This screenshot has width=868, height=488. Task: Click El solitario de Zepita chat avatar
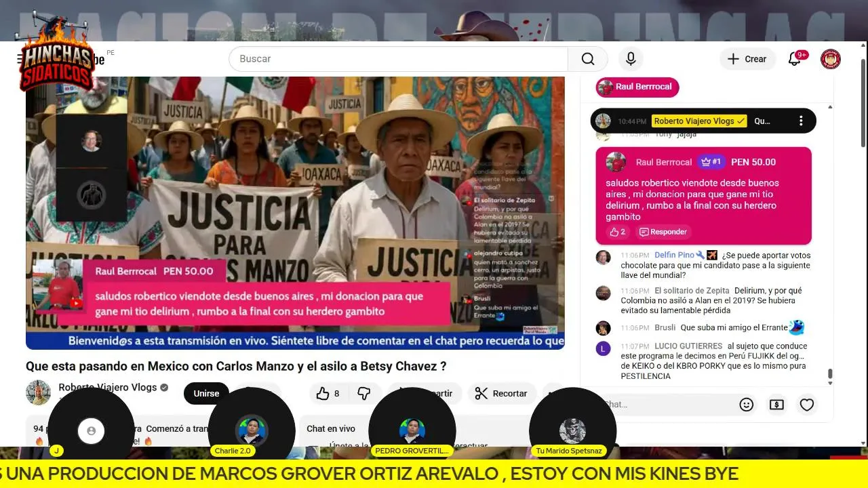(x=603, y=293)
